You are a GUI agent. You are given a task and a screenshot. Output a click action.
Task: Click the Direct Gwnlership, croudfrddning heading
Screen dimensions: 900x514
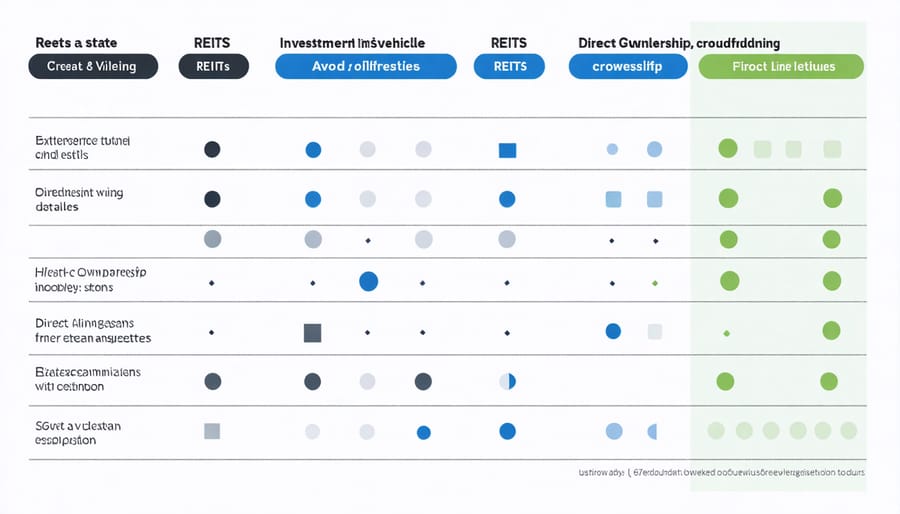(x=679, y=44)
